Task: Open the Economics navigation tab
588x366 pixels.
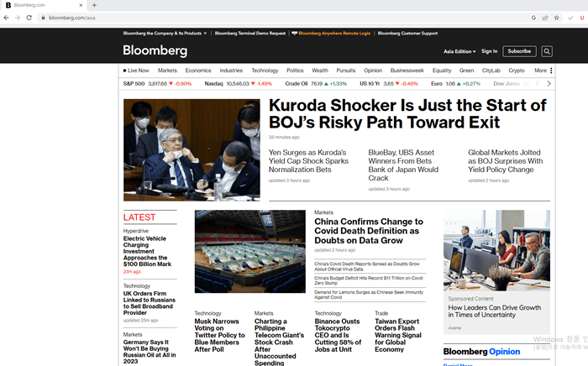Action: click(198, 71)
